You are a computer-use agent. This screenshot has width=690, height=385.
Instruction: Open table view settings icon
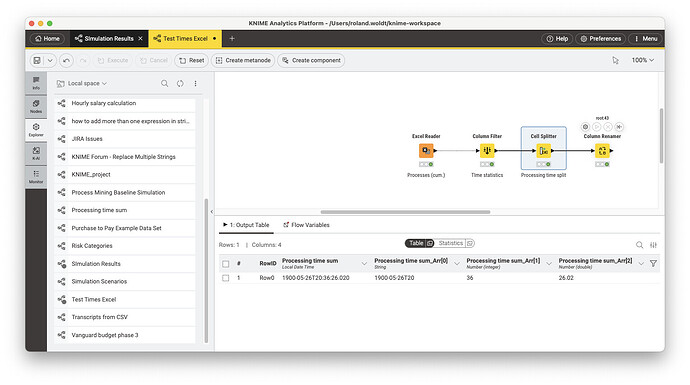[x=653, y=245]
